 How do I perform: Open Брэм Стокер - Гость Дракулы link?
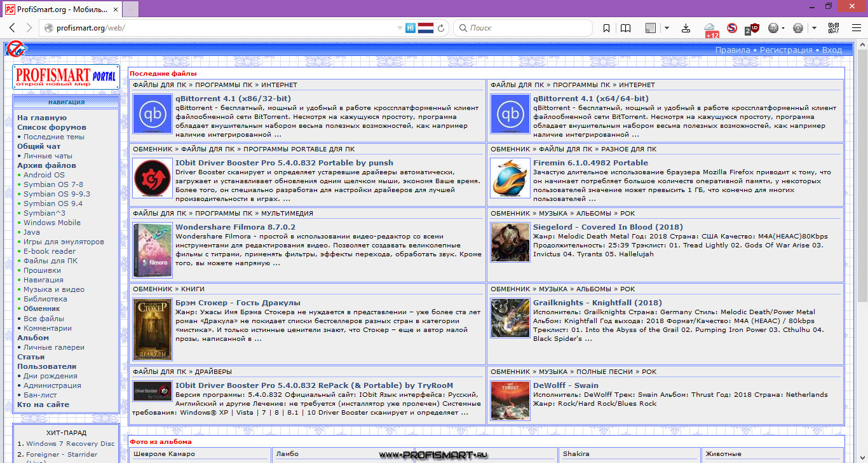238,303
